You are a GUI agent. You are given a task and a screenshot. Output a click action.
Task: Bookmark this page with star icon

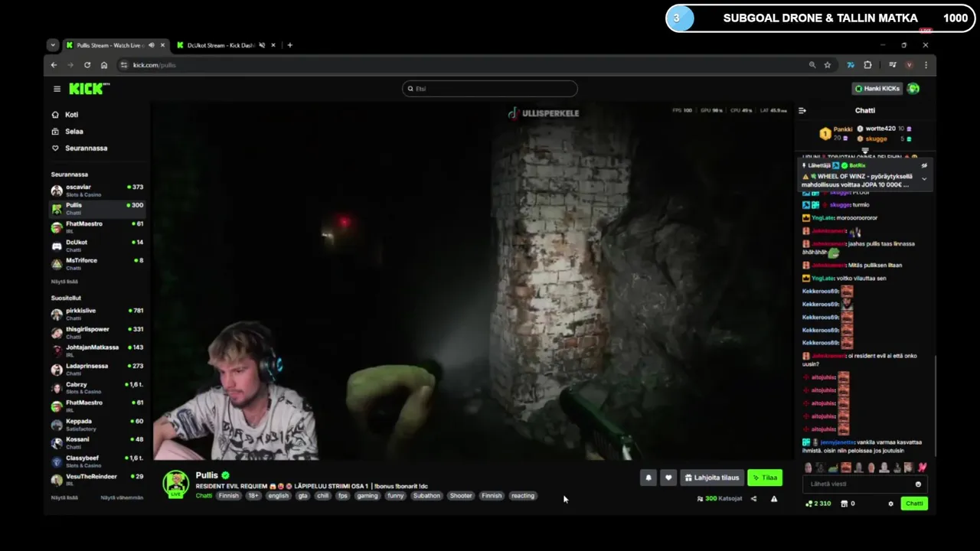coord(828,65)
